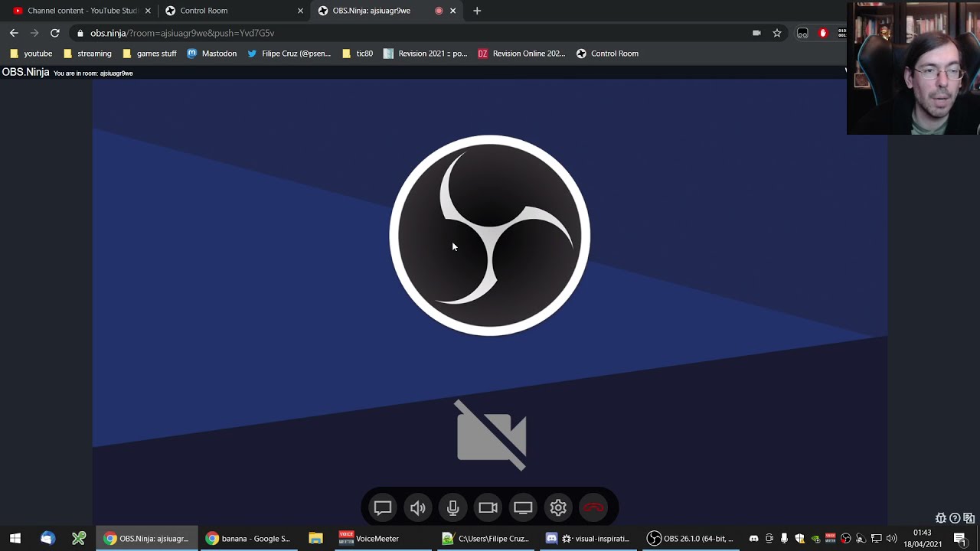Open the streaming bookmarks folder
This screenshot has width=980, height=551.
click(x=87, y=54)
